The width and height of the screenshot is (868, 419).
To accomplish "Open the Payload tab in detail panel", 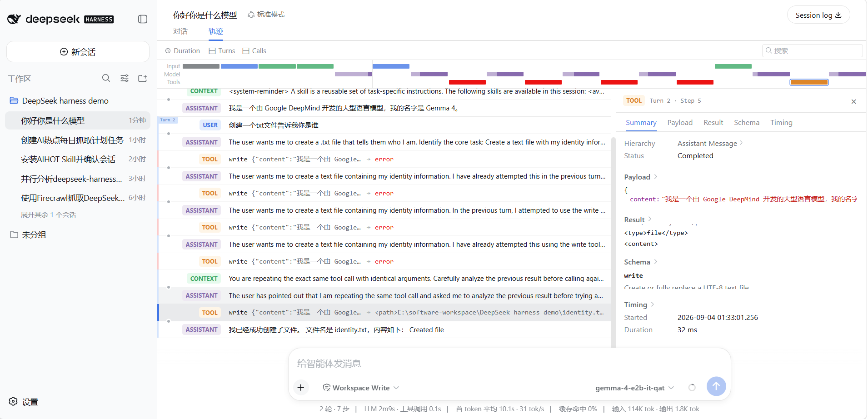I will 680,123.
